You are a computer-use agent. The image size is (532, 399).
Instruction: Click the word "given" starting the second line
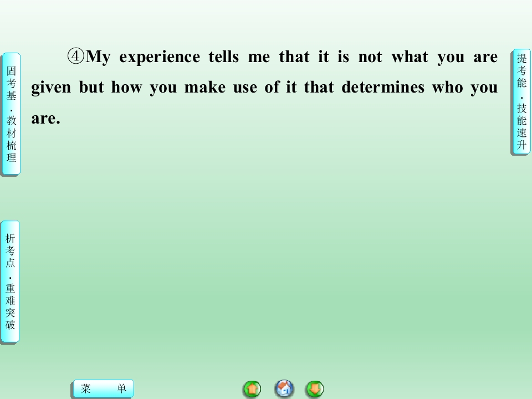tap(51, 88)
